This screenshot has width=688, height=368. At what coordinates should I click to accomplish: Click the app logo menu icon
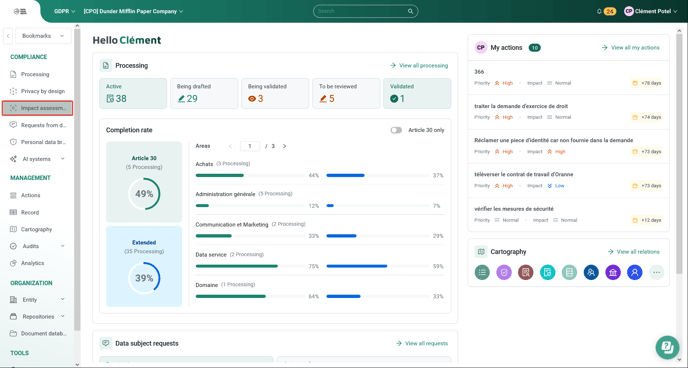pyautogui.click(x=20, y=11)
